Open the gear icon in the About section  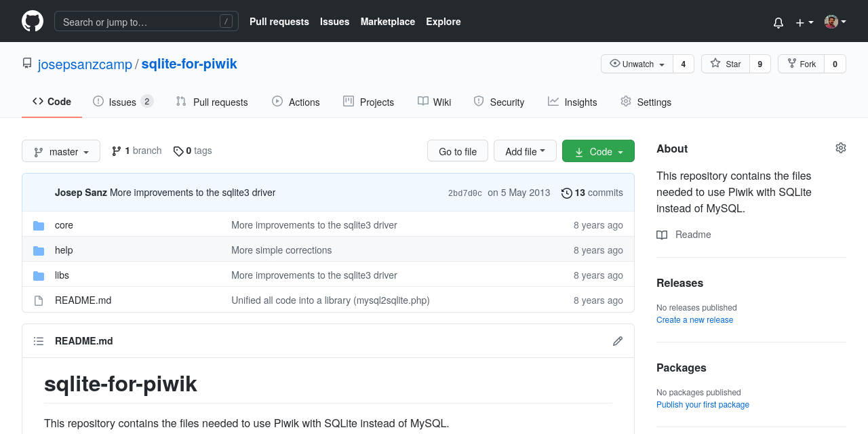[x=841, y=147]
